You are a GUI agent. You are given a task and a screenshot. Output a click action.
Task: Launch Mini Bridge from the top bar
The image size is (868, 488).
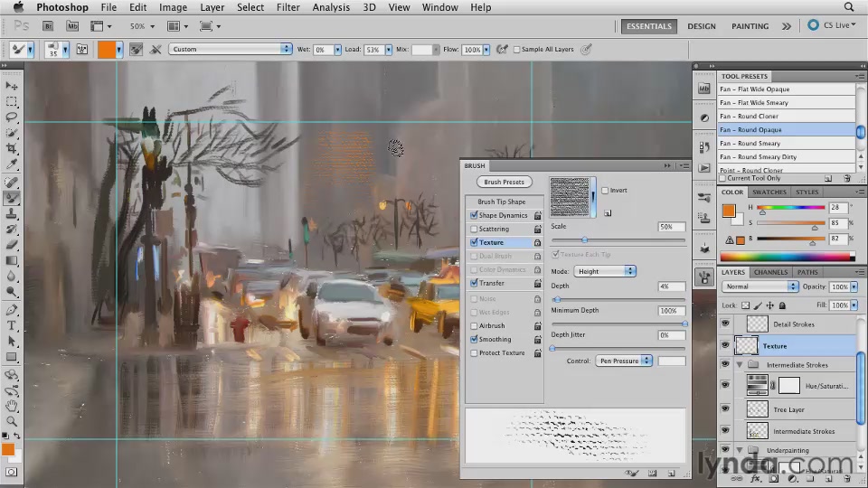pos(72,26)
